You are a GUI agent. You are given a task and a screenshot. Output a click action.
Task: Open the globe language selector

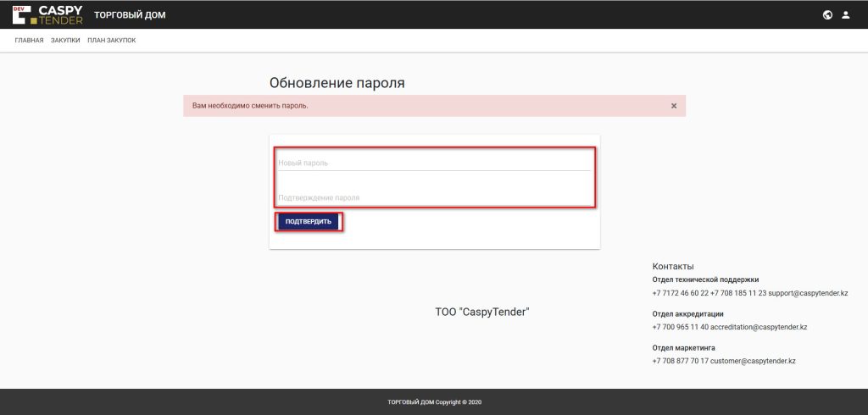pyautogui.click(x=827, y=15)
